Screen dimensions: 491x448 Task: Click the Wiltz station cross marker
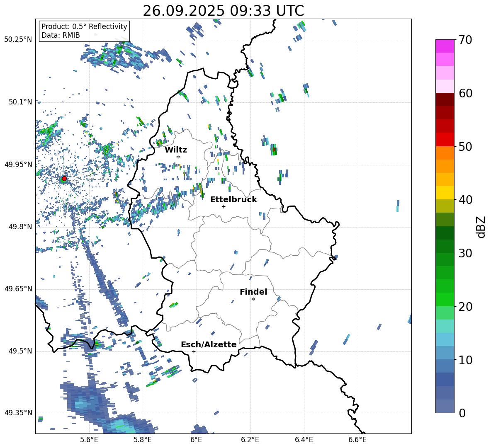click(178, 157)
